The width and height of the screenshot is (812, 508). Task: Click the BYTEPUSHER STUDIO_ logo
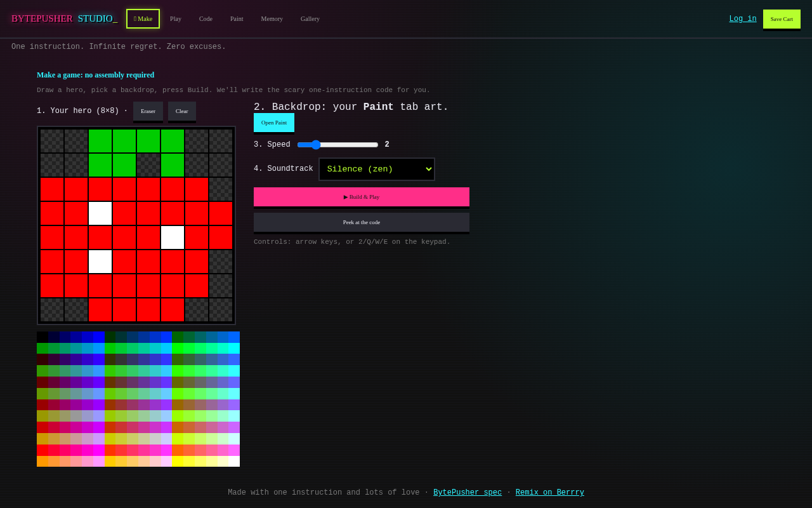tap(64, 19)
